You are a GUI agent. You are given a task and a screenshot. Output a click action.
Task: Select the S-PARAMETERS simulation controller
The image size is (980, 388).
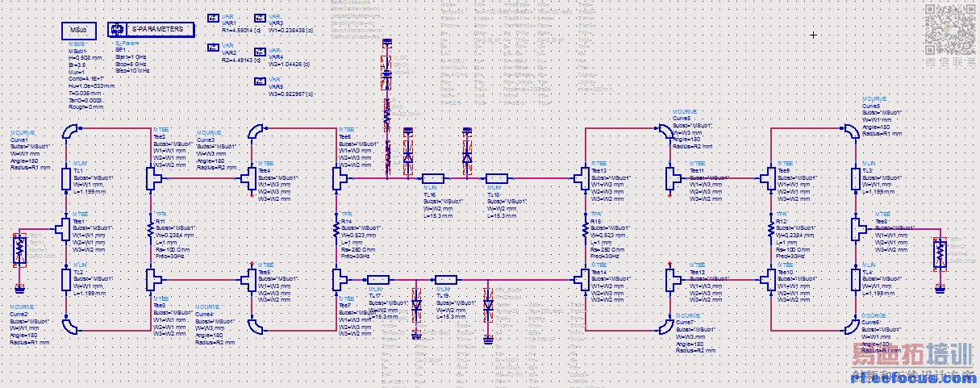pyautogui.click(x=151, y=29)
